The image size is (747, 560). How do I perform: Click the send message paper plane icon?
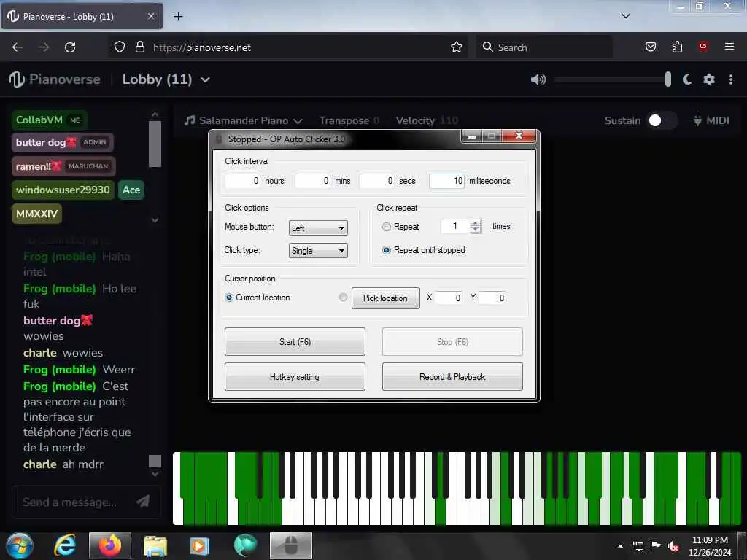143,501
